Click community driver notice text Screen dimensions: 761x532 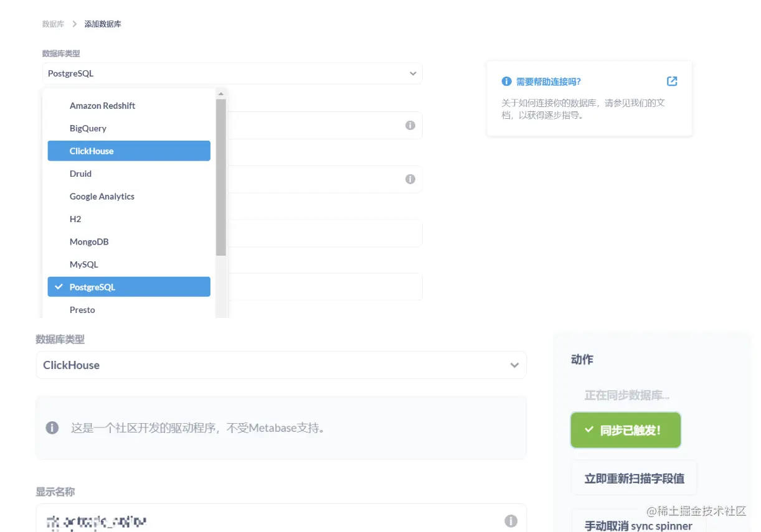tap(198, 428)
